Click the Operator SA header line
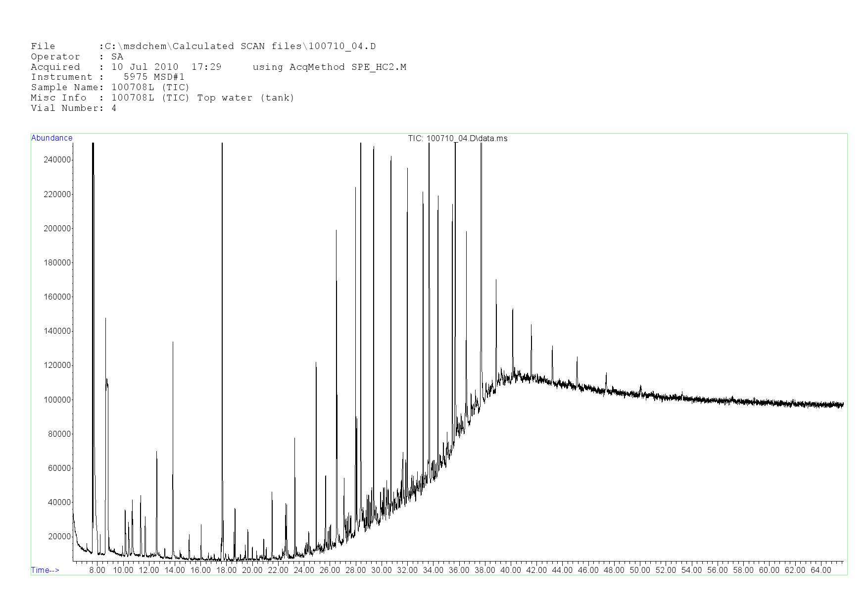This screenshot has width=868, height=614. tap(77, 57)
